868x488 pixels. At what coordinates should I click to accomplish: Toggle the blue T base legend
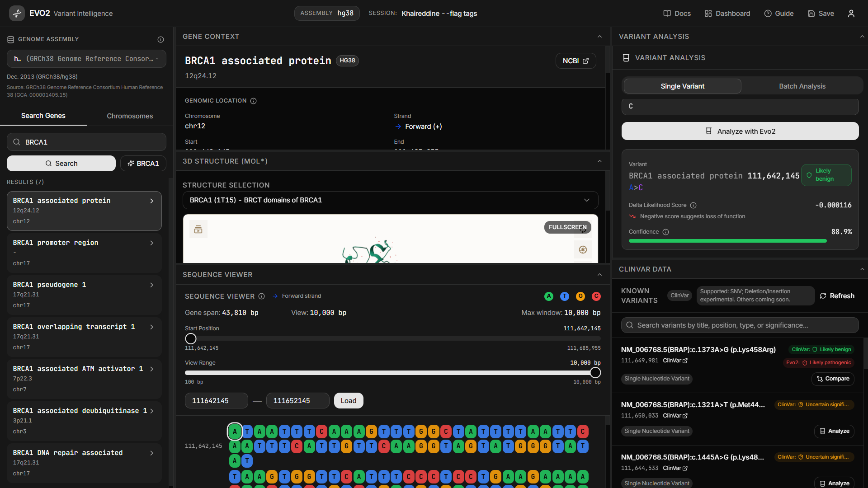[x=565, y=296]
